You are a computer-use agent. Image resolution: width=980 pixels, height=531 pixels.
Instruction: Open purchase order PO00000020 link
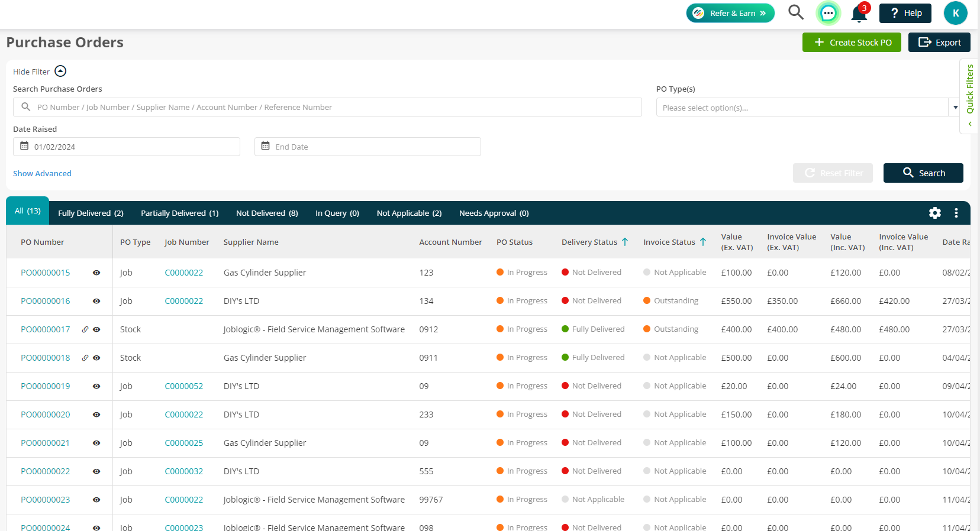[x=46, y=415]
